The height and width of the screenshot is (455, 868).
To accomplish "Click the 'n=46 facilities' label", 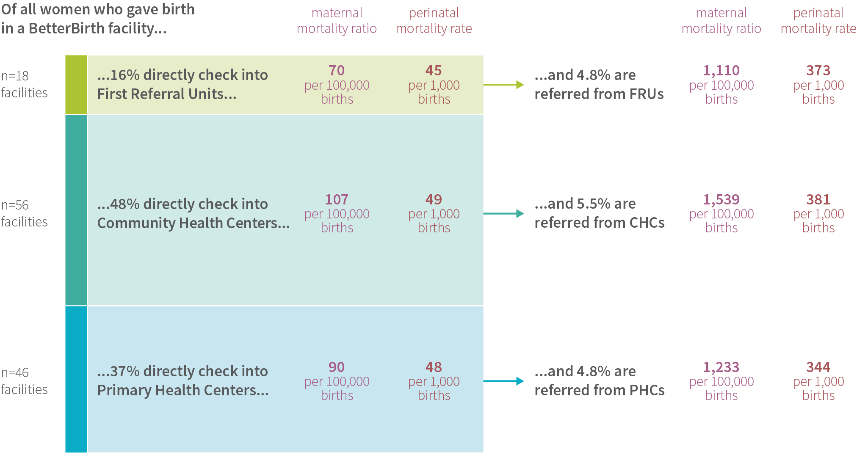I will (x=24, y=381).
